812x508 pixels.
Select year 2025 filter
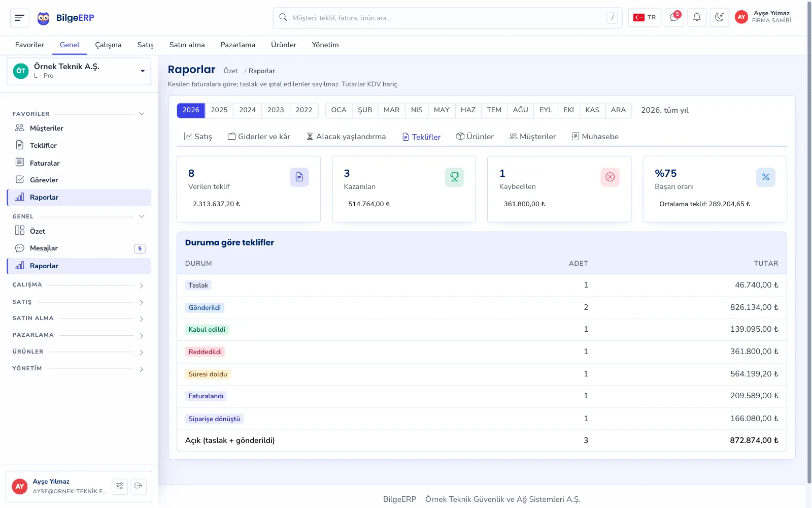point(219,110)
